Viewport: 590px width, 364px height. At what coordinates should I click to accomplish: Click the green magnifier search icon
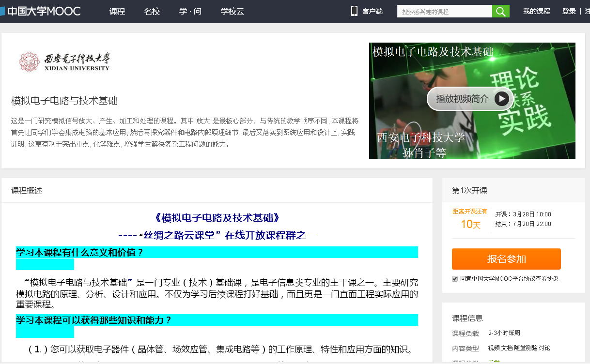click(500, 12)
